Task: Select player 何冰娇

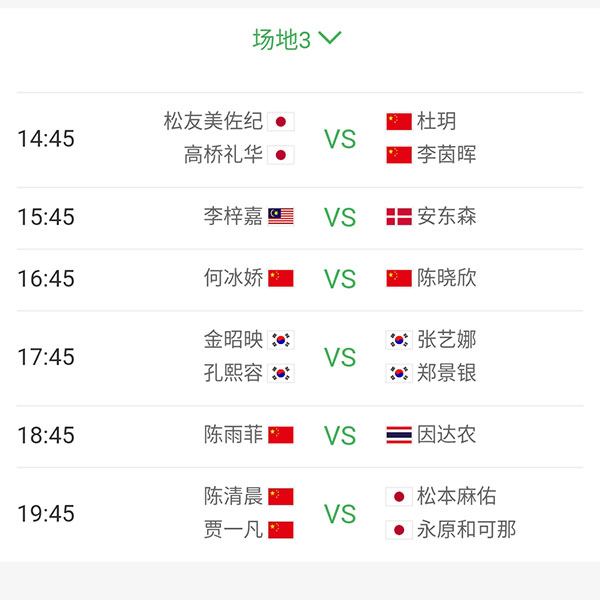Action: coord(233,278)
